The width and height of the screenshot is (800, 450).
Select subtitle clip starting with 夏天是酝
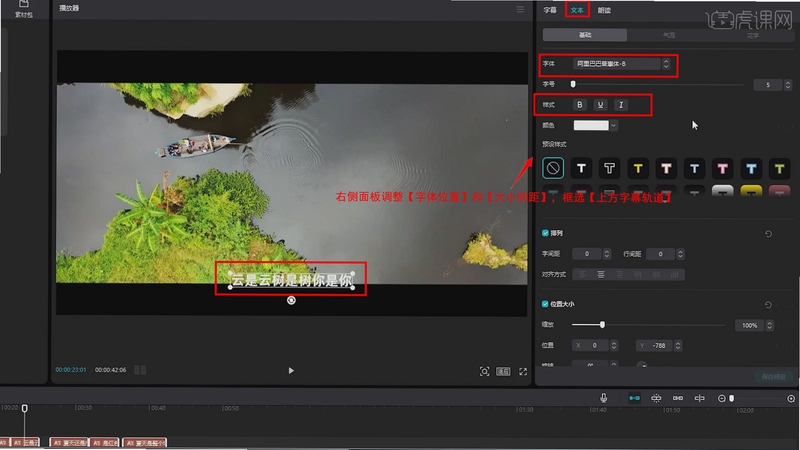tap(145, 443)
